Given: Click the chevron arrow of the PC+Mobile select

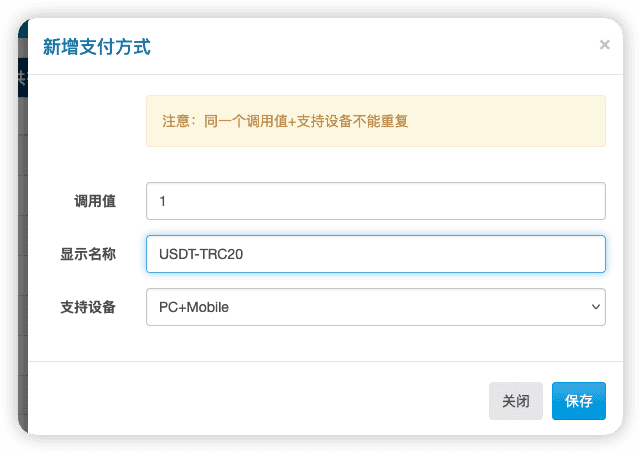Looking at the screenshot, I should 596,307.
